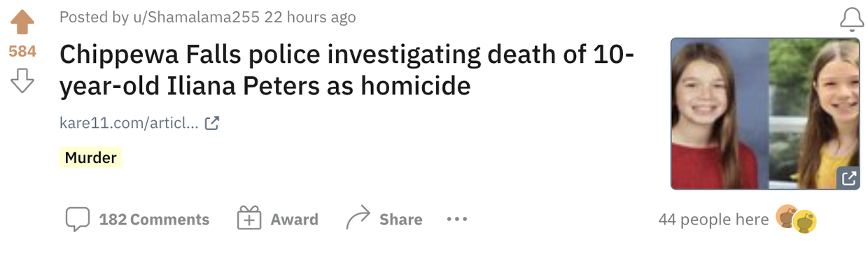The image size is (868, 263).
Task: Open the 182 Comments section
Action: click(x=154, y=220)
